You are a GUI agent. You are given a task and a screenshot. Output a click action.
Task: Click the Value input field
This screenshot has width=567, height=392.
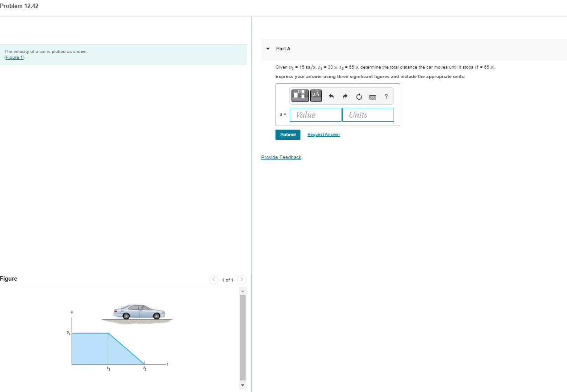click(x=316, y=114)
